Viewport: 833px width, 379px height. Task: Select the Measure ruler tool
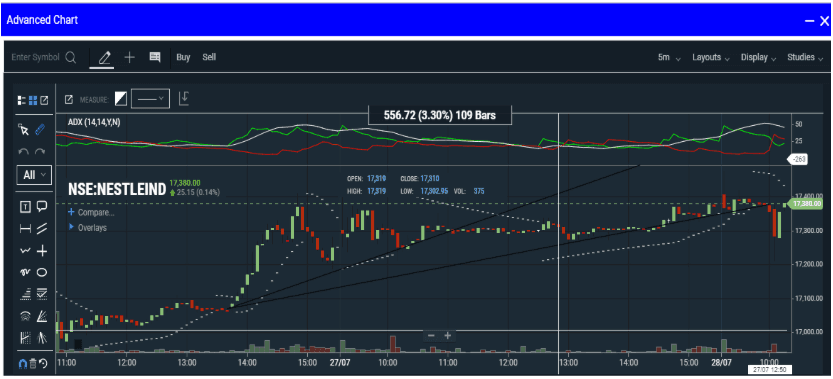pyautogui.click(x=40, y=129)
